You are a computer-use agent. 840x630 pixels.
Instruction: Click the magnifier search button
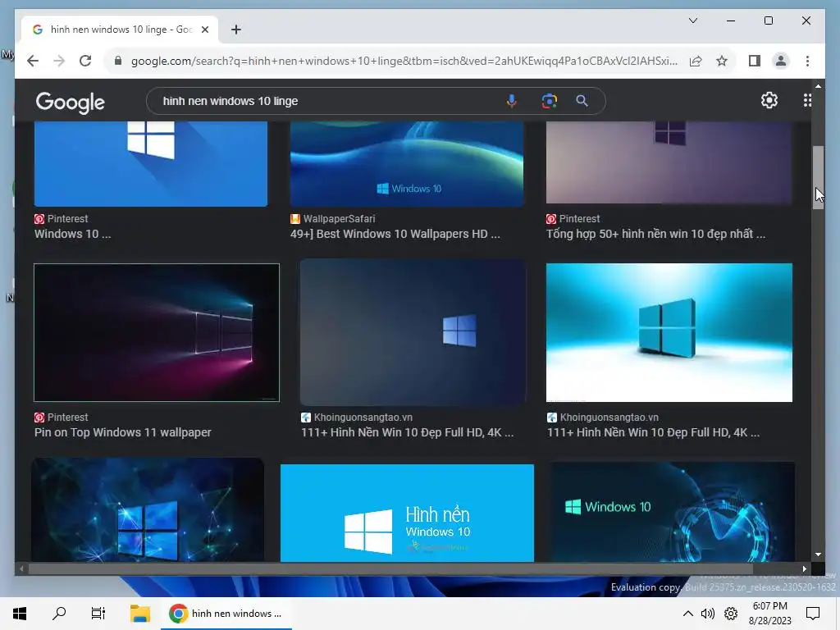point(582,101)
